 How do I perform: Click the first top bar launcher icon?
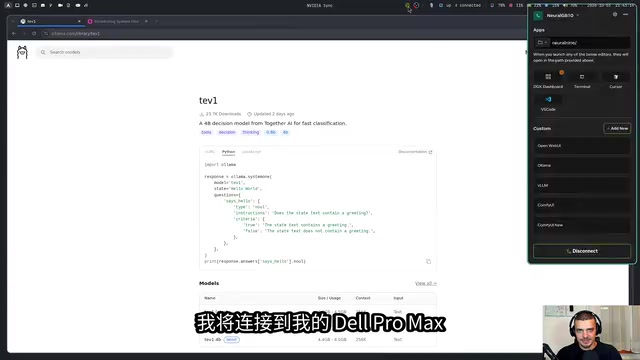(x=8, y=5)
